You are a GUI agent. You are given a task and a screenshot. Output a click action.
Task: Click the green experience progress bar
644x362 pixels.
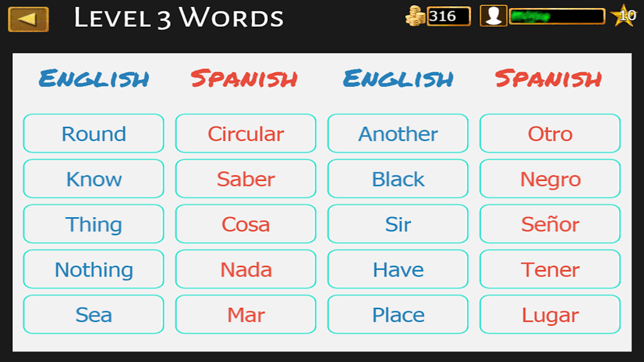(x=557, y=16)
